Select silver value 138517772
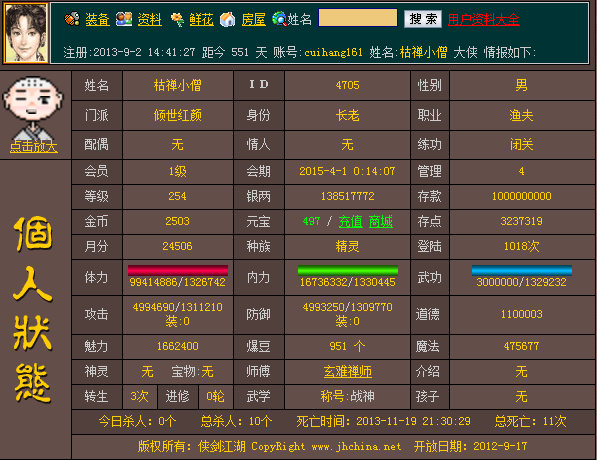 click(x=348, y=196)
